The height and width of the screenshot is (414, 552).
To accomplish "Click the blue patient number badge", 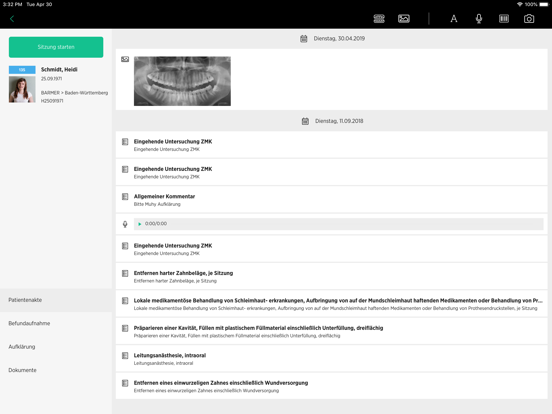I will (x=22, y=70).
